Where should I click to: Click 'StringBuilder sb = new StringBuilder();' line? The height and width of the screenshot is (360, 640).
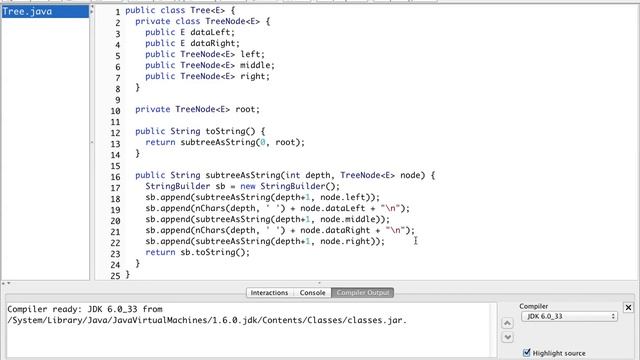pos(242,187)
